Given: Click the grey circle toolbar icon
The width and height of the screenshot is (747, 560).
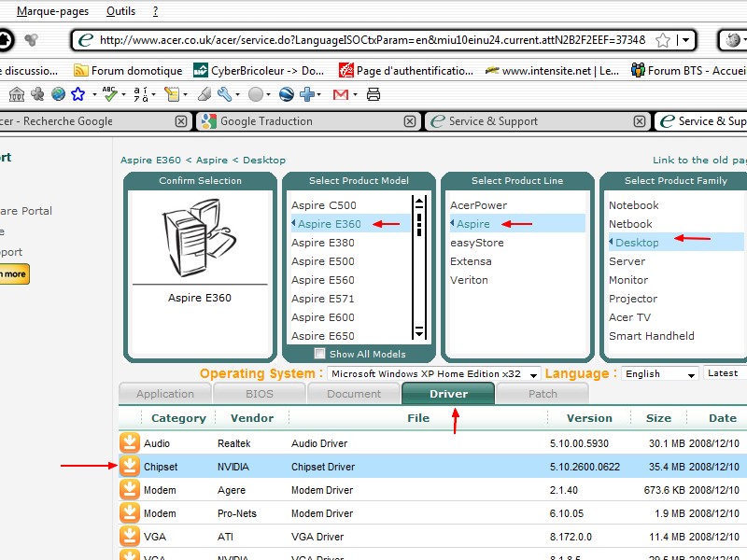Looking at the screenshot, I should [256, 94].
